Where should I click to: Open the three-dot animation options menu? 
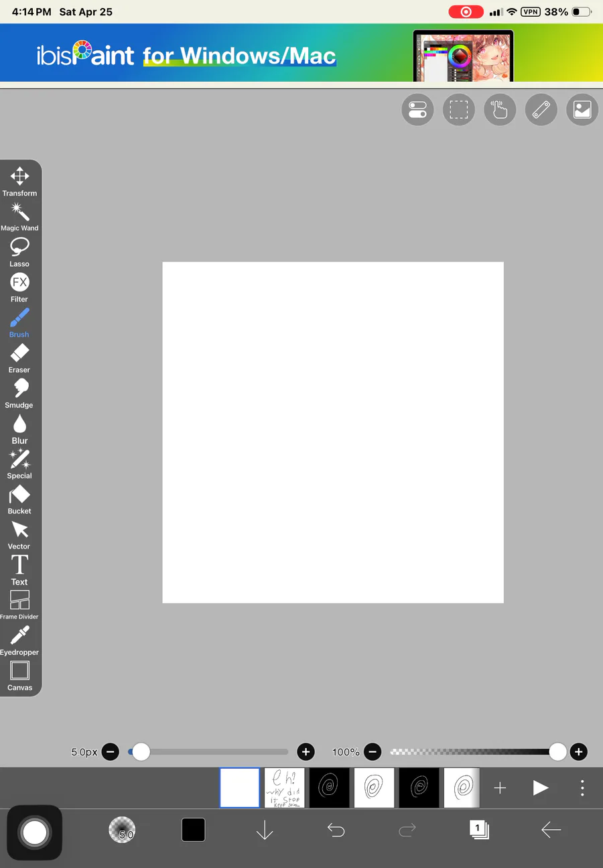[x=582, y=788]
